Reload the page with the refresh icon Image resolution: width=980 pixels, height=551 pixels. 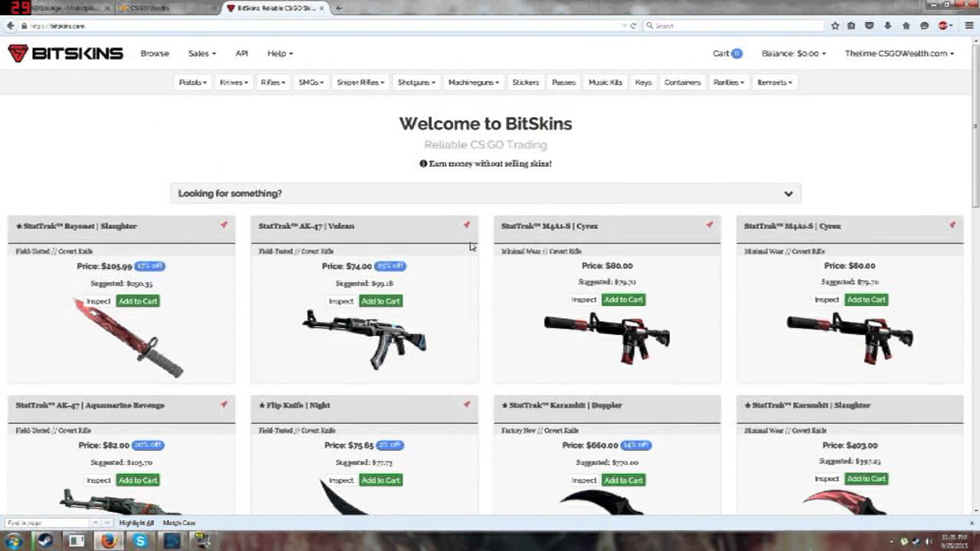point(633,25)
